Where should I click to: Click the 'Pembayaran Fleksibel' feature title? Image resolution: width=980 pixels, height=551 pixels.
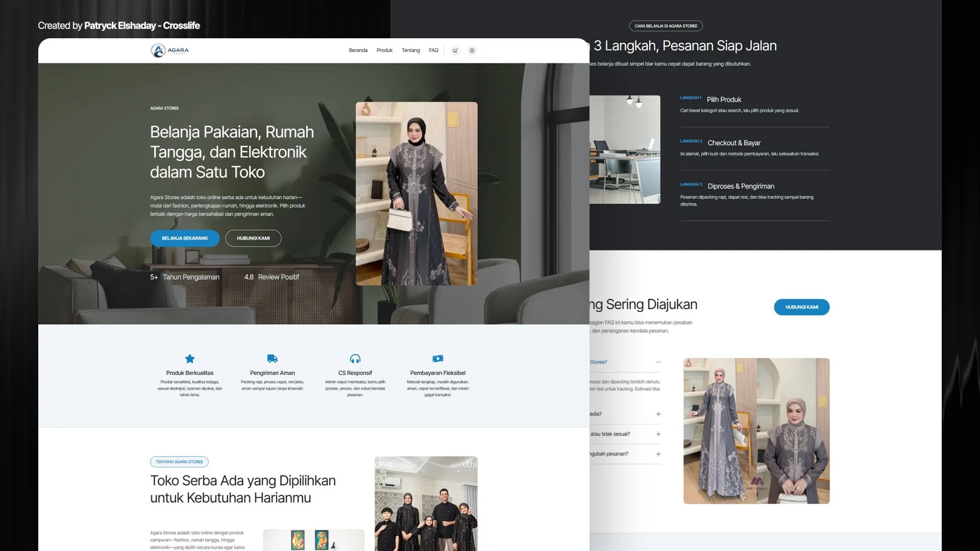[x=438, y=373]
